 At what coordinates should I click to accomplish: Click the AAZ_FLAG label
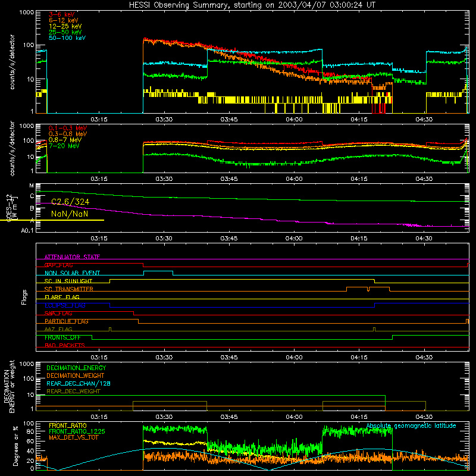(x=58, y=329)
